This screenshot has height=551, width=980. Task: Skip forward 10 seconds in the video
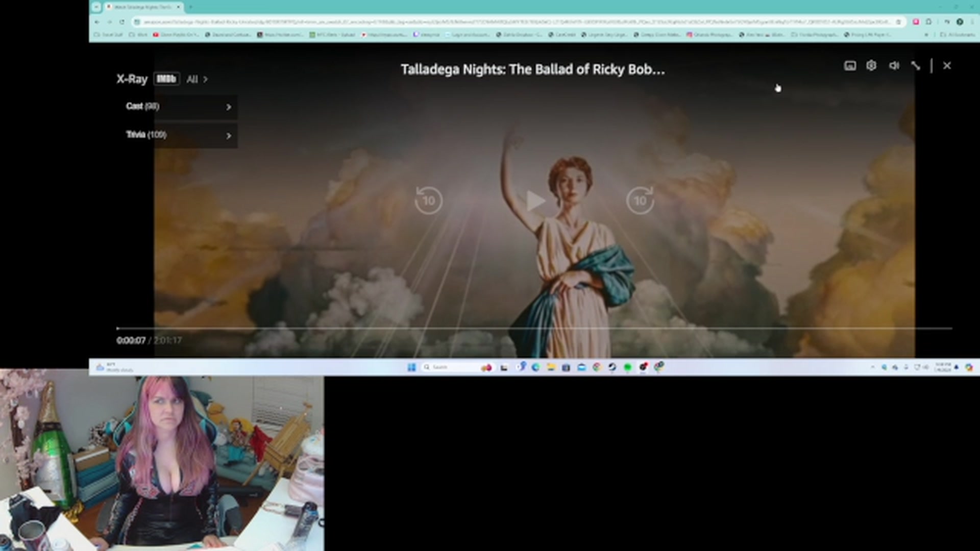640,201
